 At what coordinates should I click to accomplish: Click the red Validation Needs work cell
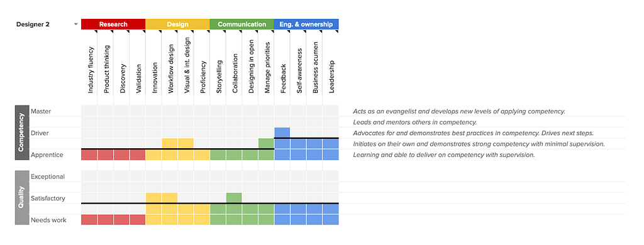tap(138, 219)
